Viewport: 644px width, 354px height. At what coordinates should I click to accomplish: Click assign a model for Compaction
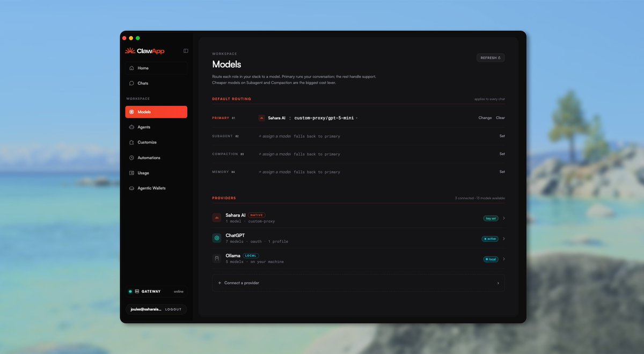tap(274, 154)
